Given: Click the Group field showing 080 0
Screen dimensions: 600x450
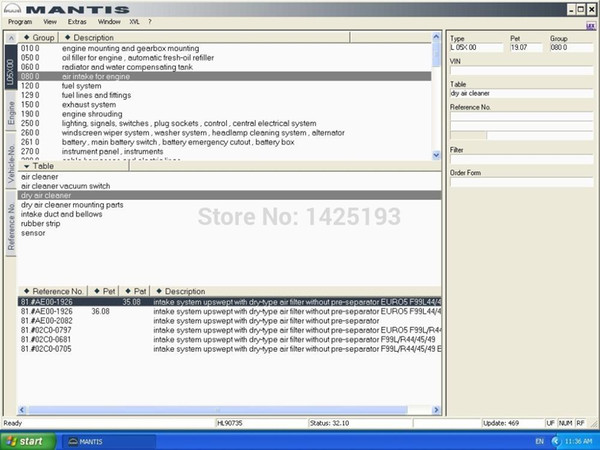Looking at the screenshot, I should coord(572,47).
